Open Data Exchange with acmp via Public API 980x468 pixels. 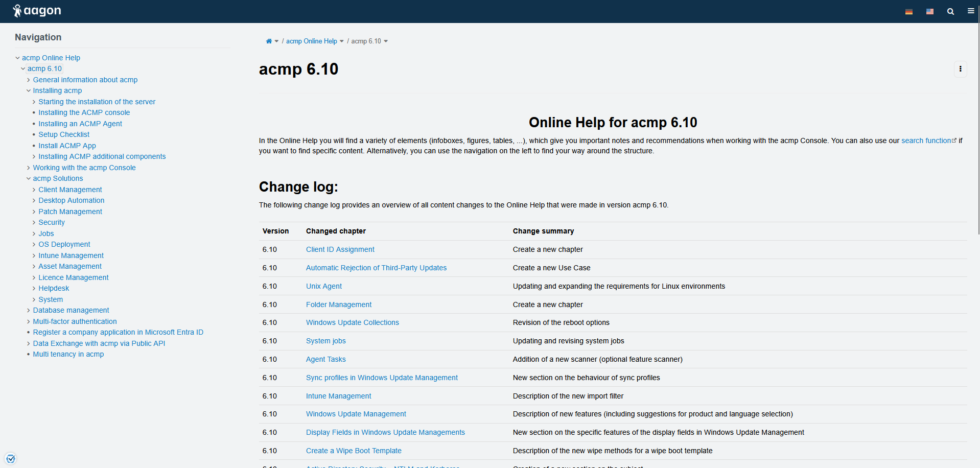click(99, 343)
